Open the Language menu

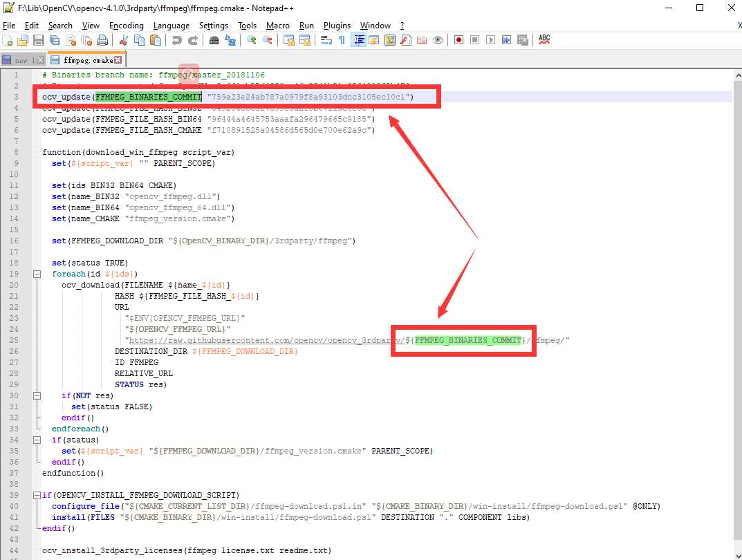pos(171,26)
